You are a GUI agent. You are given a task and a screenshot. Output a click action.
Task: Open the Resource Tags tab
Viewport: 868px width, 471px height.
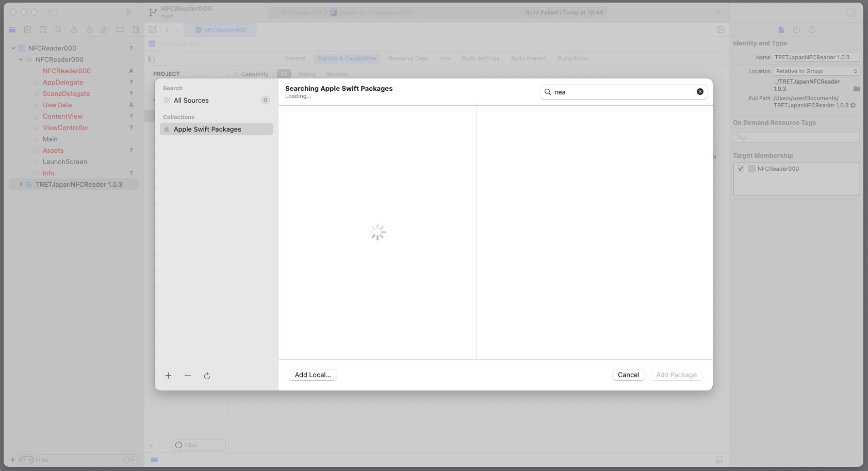tap(408, 59)
